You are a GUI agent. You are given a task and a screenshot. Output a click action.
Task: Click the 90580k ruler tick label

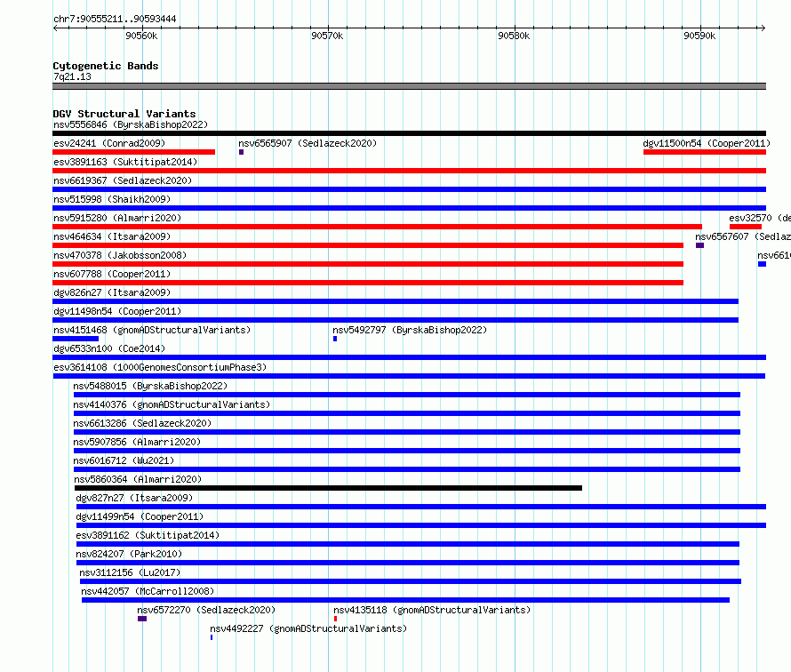(514, 36)
